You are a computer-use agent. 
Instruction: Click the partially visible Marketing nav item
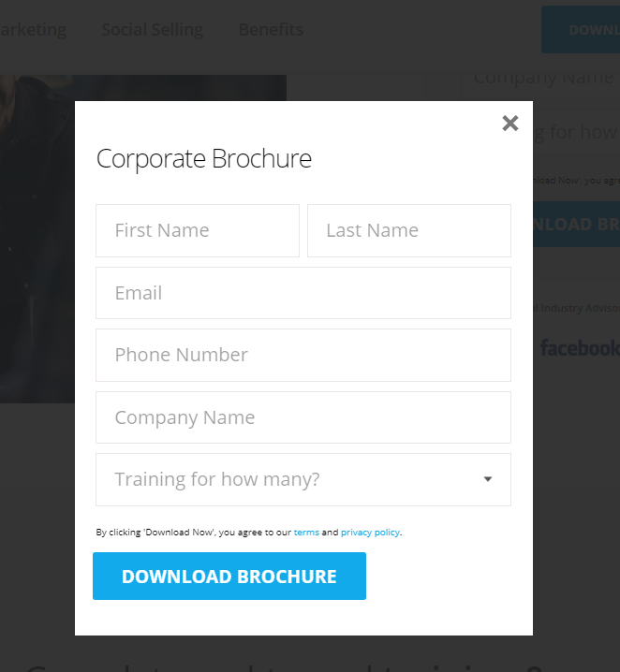pyautogui.click(x=33, y=30)
